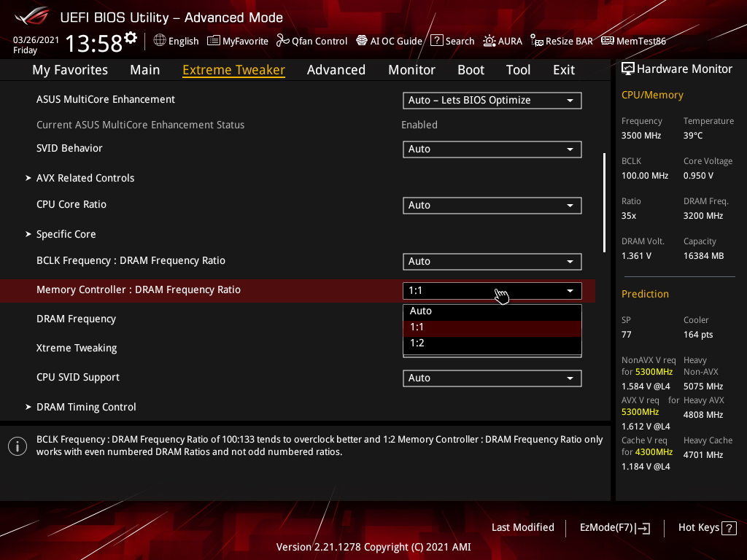Select the SVID Behavior label
747x560 pixels.
(69, 148)
